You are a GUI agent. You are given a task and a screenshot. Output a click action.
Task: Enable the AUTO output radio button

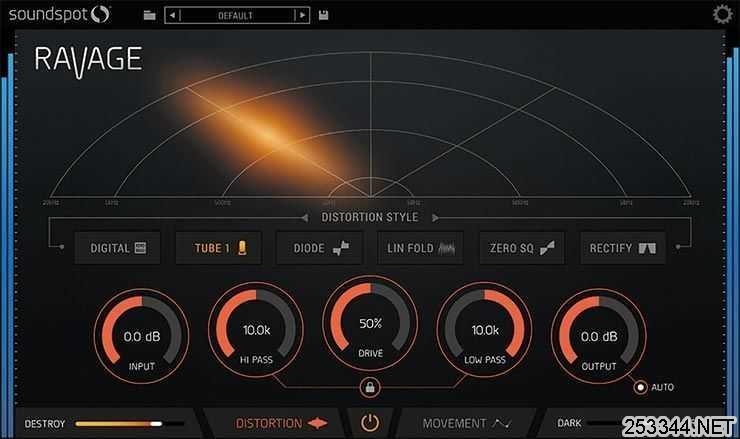pyautogui.click(x=640, y=388)
